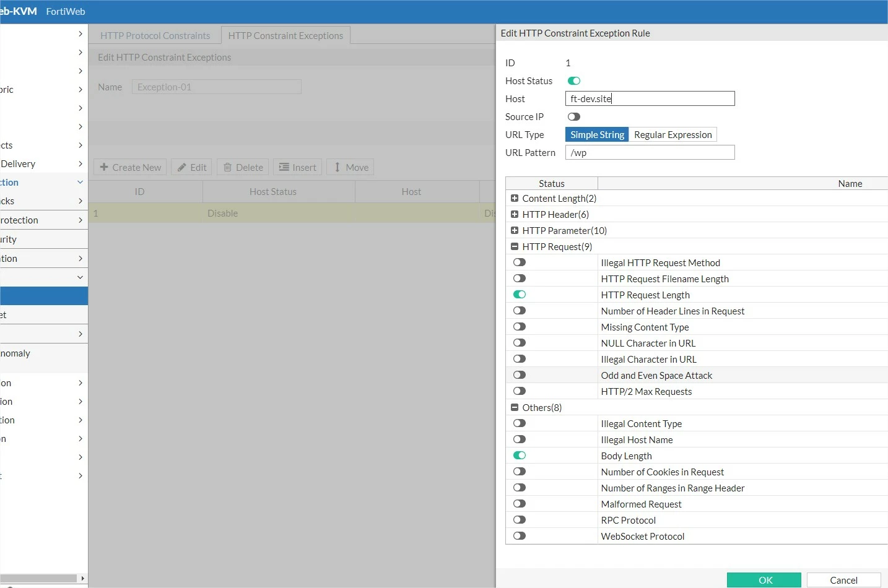This screenshot has height=588, width=888.
Task: Click the Name field Exception-01
Action: (216, 87)
